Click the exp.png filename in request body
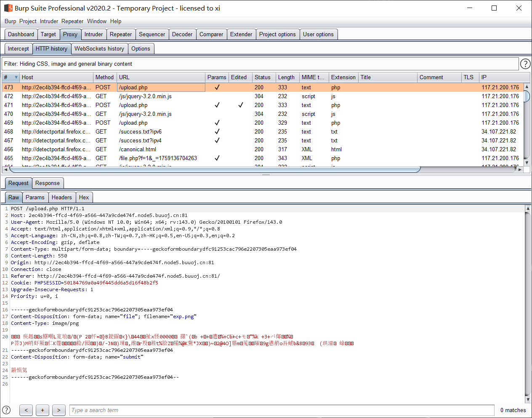Viewport: 532px width, 418px height. point(184,316)
